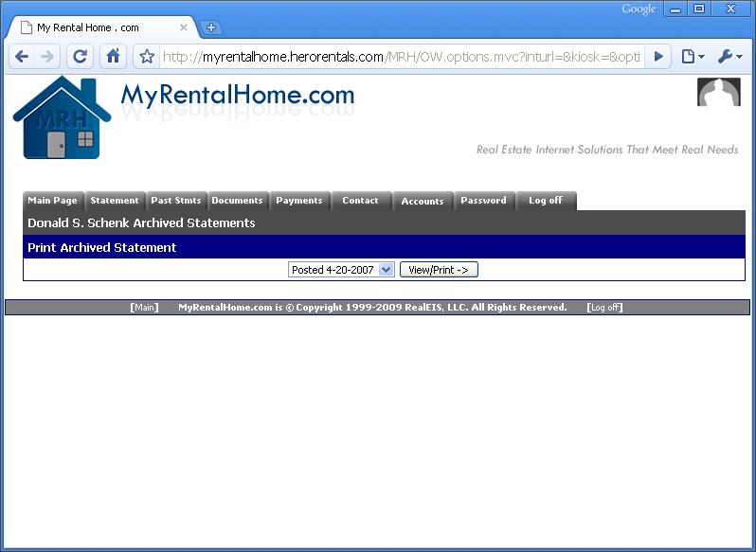Screen dimensions: 756x552
Task: Click the copyright 1999-2009 RealEIS footer text
Action: pos(372,308)
